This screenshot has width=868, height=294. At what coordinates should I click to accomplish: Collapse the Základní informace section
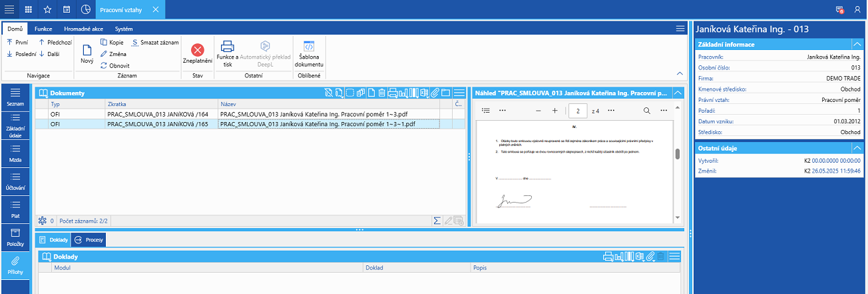pyautogui.click(x=858, y=45)
